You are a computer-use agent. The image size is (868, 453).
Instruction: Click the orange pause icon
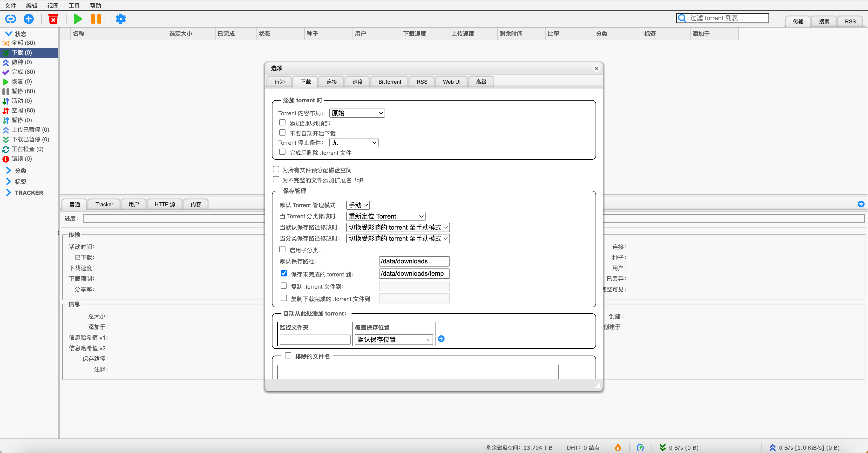point(96,19)
